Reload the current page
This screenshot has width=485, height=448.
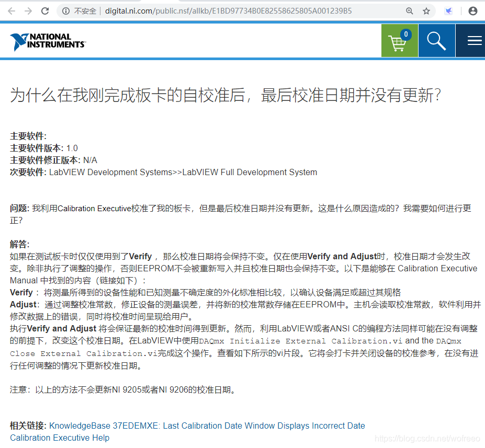45,11
